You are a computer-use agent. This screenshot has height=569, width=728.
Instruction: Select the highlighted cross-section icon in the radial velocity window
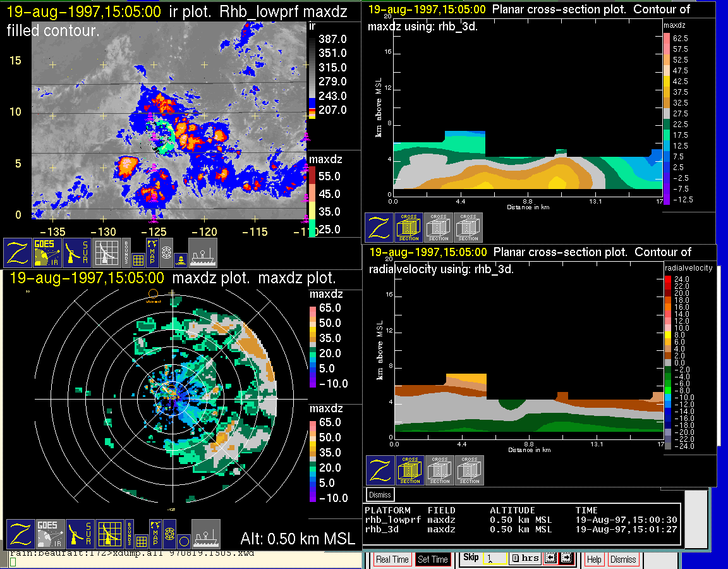pyautogui.click(x=409, y=470)
